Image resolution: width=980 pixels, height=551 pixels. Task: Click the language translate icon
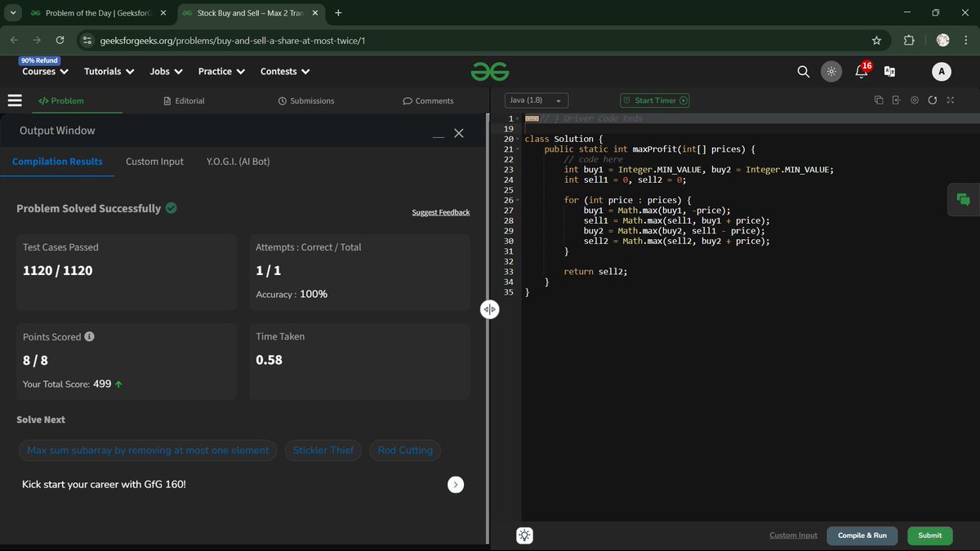[x=889, y=72]
